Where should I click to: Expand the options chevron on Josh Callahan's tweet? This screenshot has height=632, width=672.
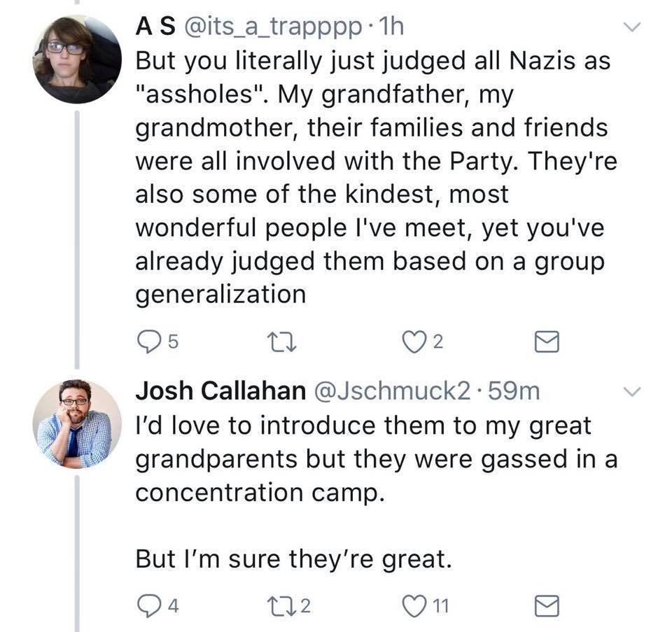(633, 393)
